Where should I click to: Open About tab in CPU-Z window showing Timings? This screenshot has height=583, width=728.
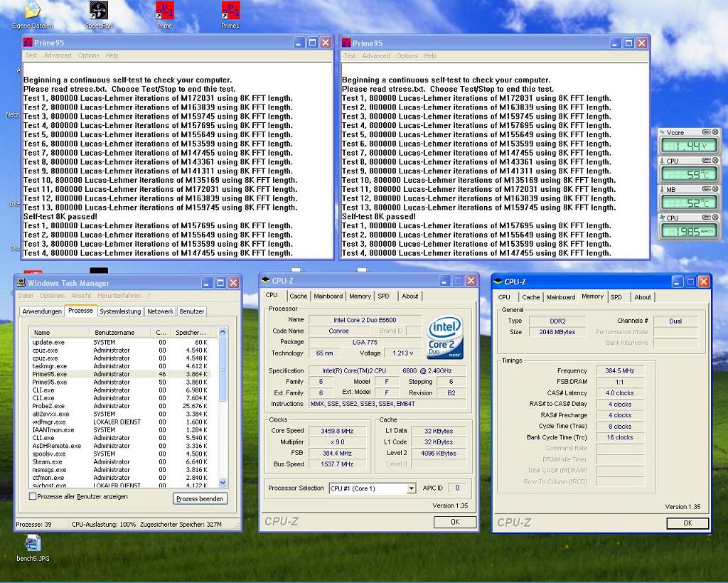(x=643, y=297)
